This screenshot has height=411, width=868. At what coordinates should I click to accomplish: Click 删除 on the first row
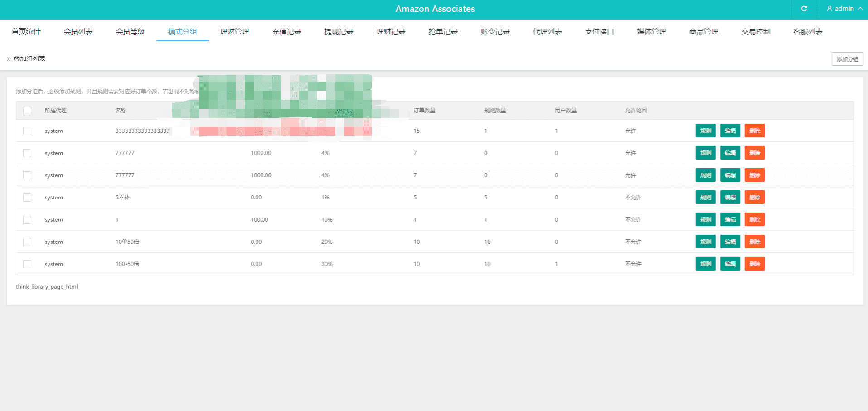point(754,131)
